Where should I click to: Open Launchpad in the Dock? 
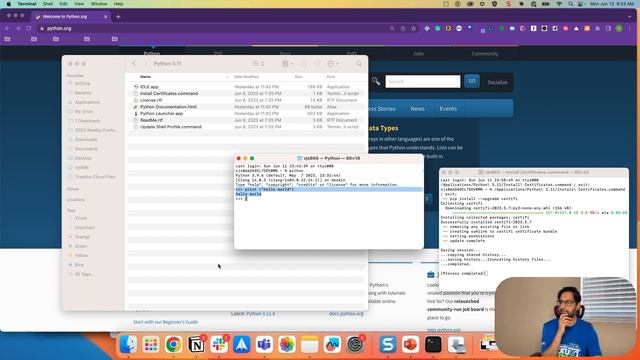[x=151, y=344]
